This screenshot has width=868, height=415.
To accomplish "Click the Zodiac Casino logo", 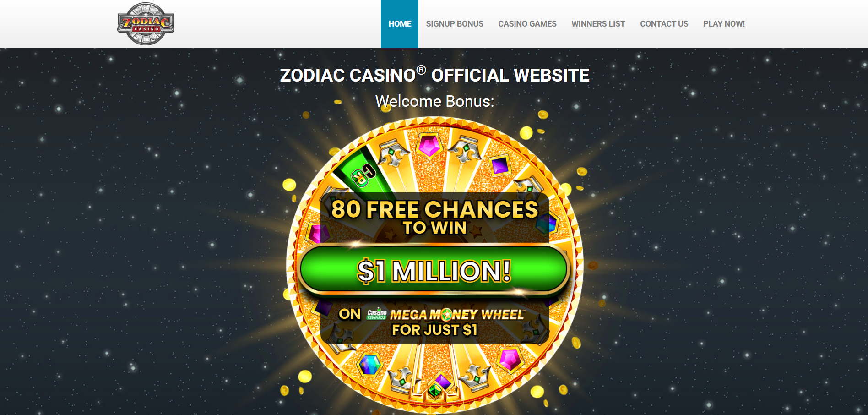I will point(146,24).
